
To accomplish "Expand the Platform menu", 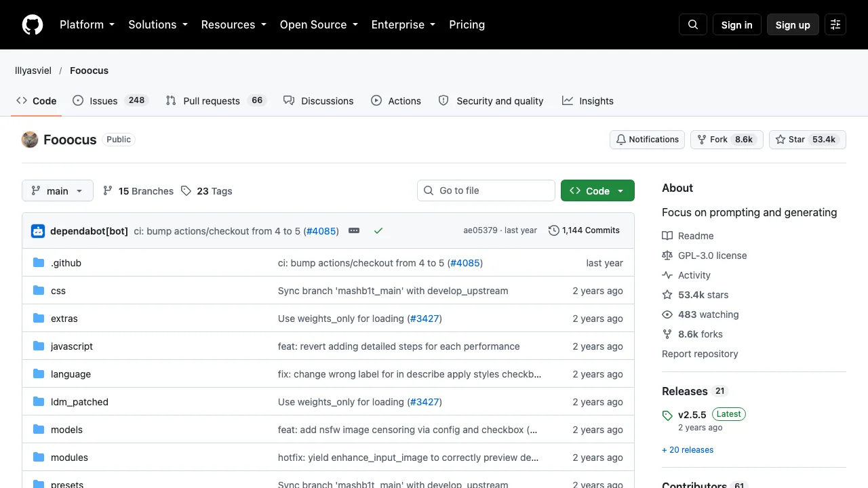I will coord(87,24).
